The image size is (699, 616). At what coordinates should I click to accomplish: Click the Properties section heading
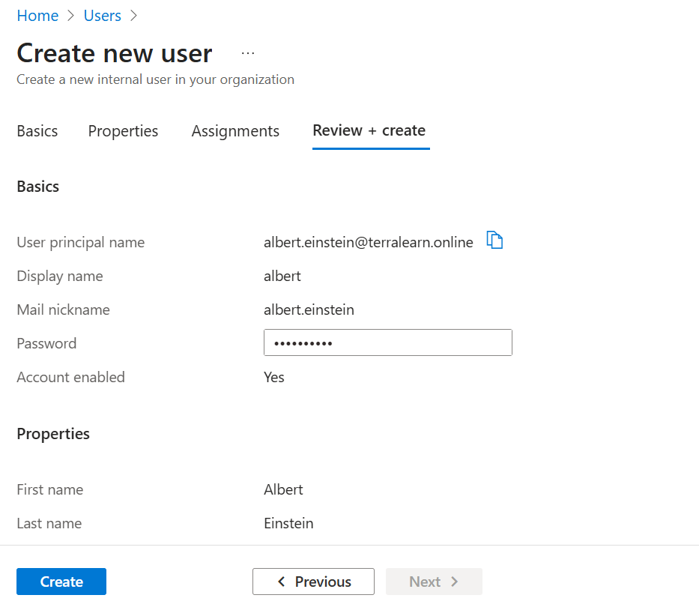point(53,434)
